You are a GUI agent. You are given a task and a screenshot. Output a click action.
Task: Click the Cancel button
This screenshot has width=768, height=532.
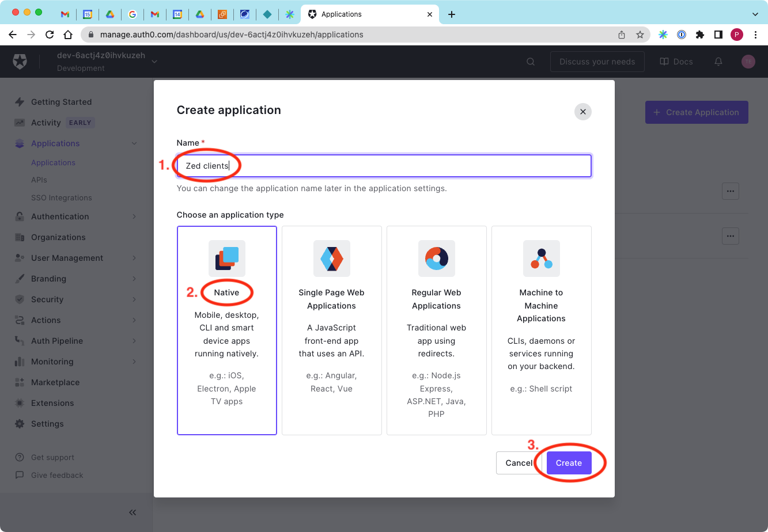(x=519, y=463)
